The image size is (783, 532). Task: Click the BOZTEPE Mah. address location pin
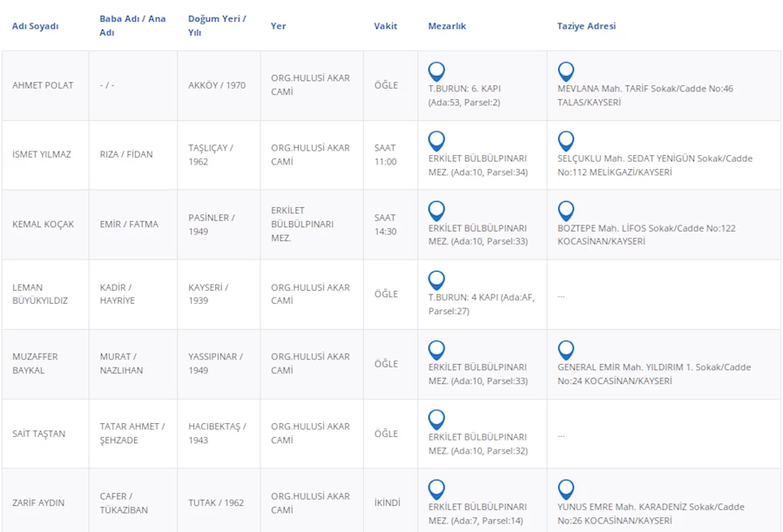(565, 211)
